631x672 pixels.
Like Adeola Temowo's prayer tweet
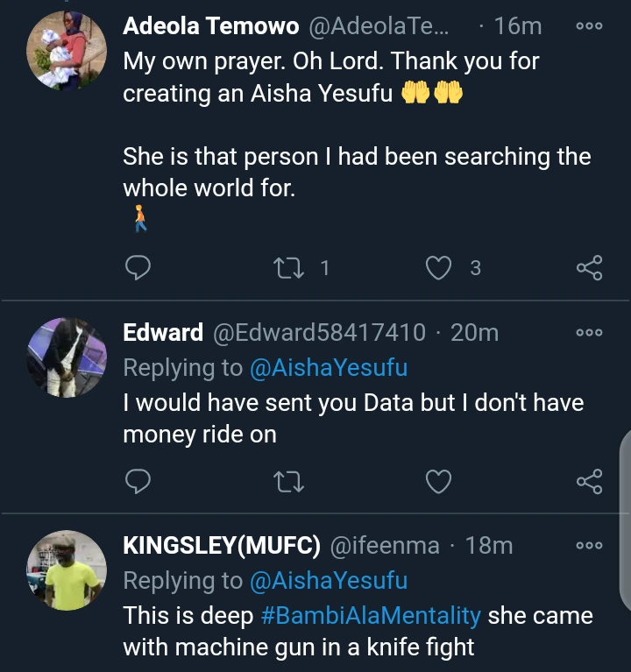[x=438, y=268]
